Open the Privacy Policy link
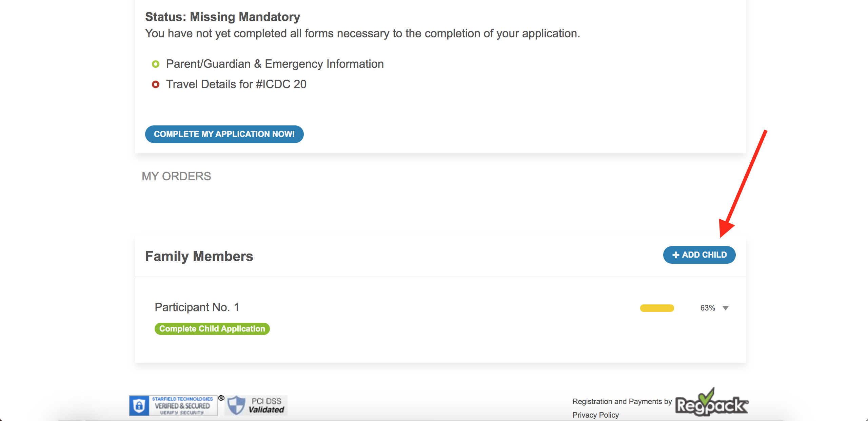 pyautogui.click(x=596, y=415)
